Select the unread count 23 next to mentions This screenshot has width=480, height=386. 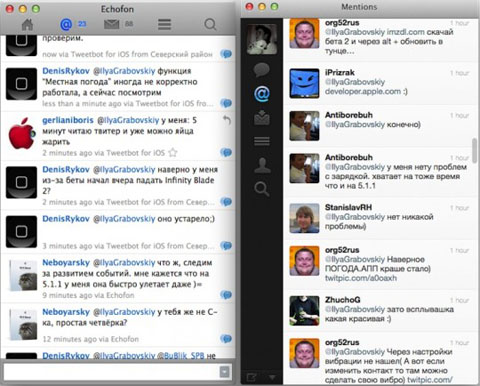click(82, 24)
